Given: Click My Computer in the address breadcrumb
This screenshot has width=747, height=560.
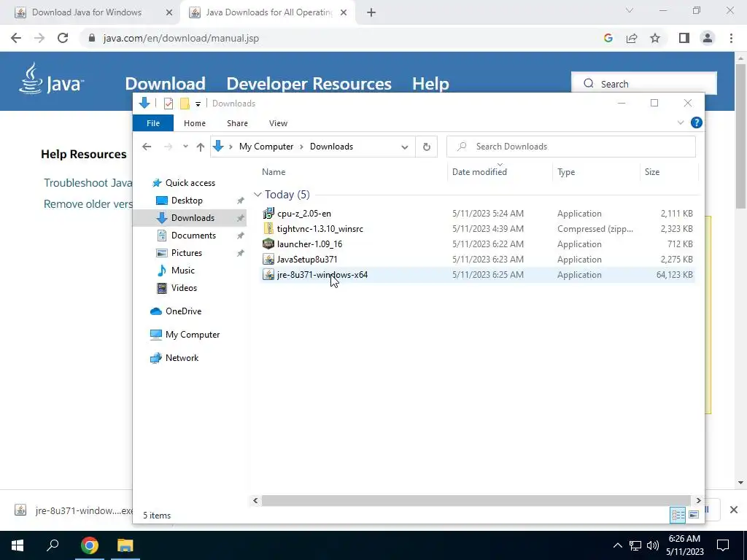Looking at the screenshot, I should [266, 147].
